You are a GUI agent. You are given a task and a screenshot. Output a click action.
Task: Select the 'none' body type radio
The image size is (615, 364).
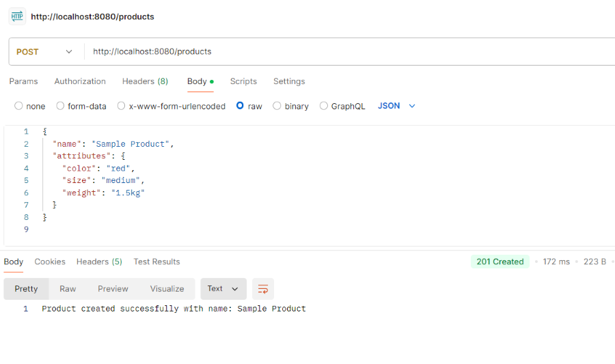pos(18,106)
